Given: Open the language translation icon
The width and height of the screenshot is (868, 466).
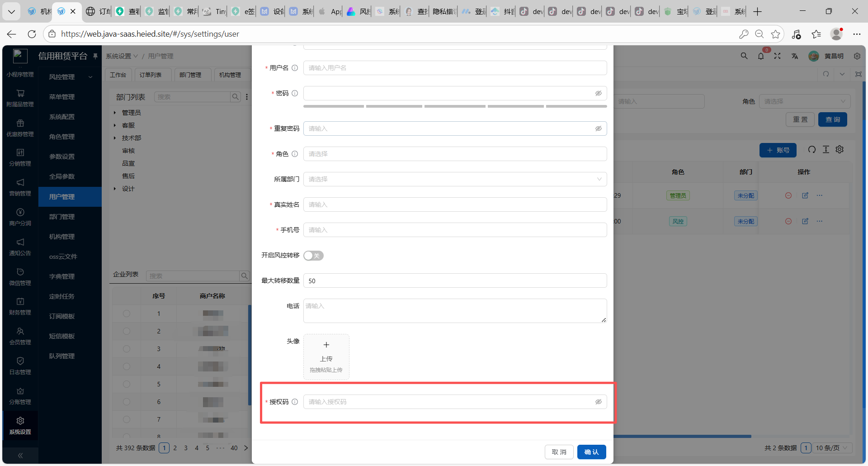Looking at the screenshot, I should pyautogui.click(x=794, y=56).
